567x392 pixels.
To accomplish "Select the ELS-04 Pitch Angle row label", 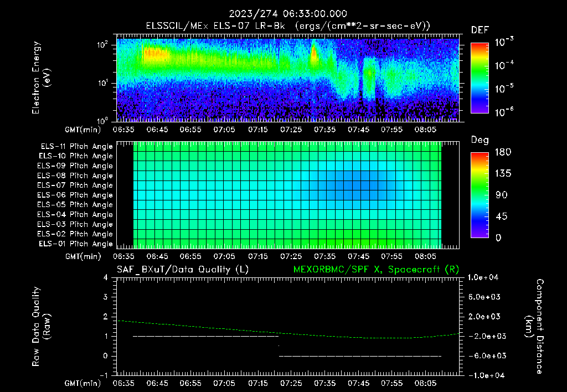I will coord(75,215).
